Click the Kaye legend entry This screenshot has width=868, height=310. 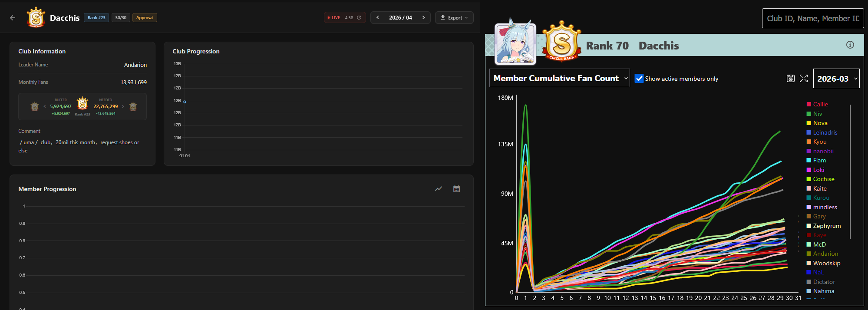tap(816, 235)
